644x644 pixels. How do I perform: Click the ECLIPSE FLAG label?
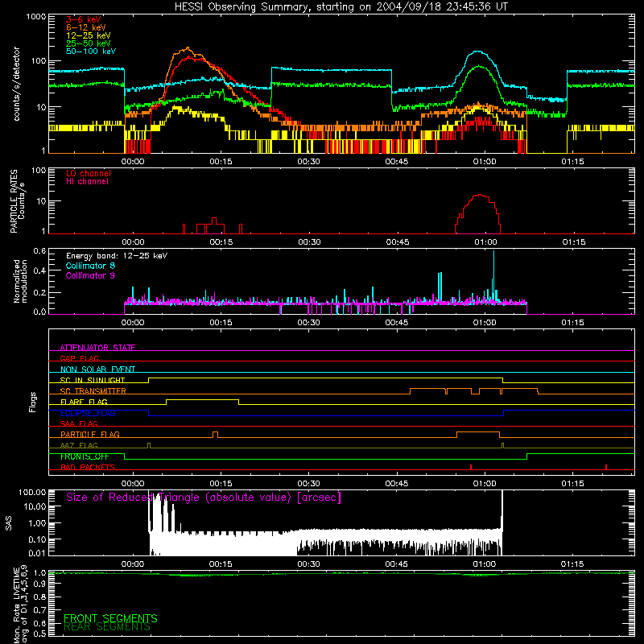click(88, 413)
